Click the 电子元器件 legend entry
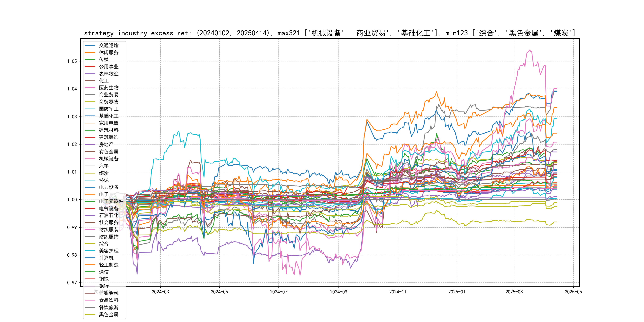 click(x=111, y=201)
